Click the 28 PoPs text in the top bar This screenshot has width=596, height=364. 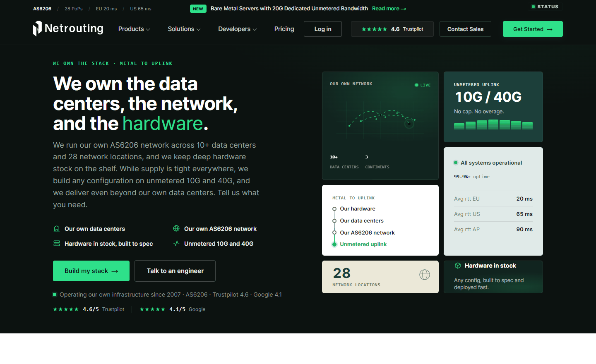[74, 9]
